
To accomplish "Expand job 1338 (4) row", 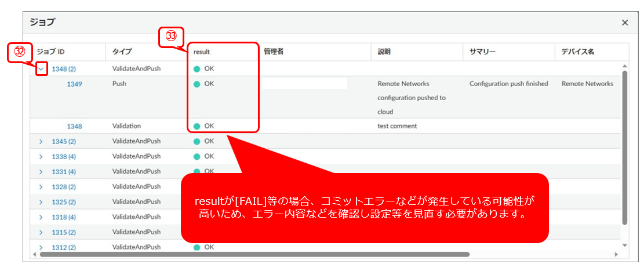I will point(41,156).
